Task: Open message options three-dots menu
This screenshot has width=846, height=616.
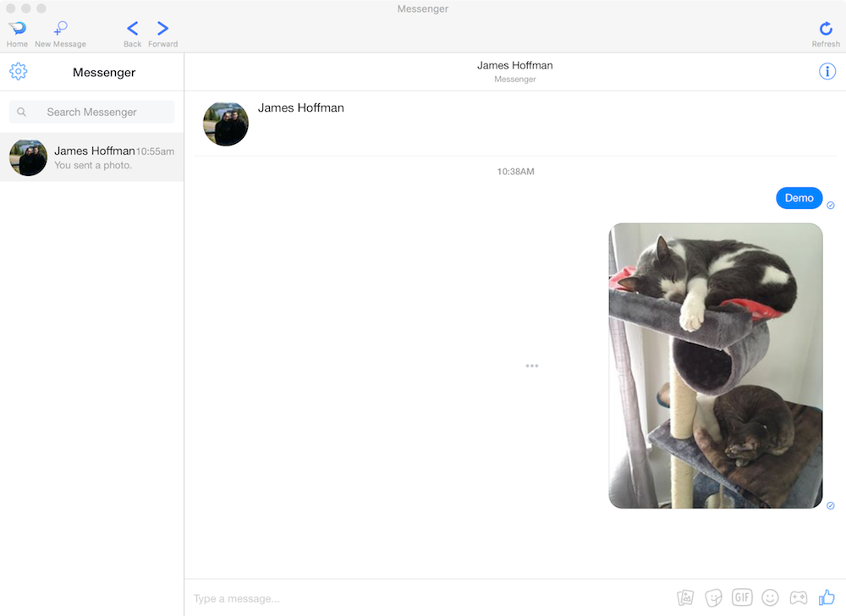Action: 531,366
